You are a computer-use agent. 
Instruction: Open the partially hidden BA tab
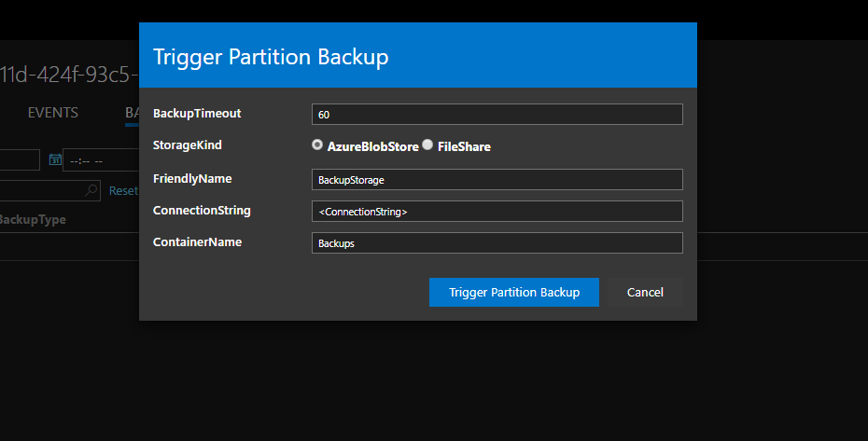(132, 113)
